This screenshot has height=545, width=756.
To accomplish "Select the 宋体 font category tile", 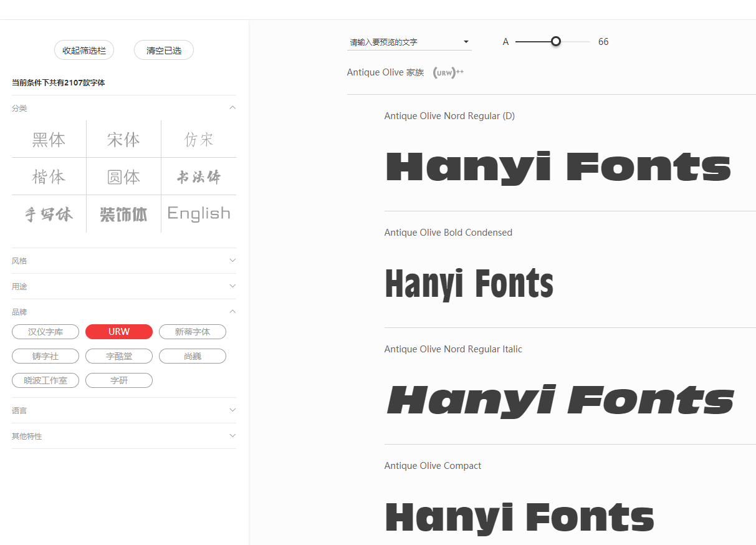I will tap(123, 139).
